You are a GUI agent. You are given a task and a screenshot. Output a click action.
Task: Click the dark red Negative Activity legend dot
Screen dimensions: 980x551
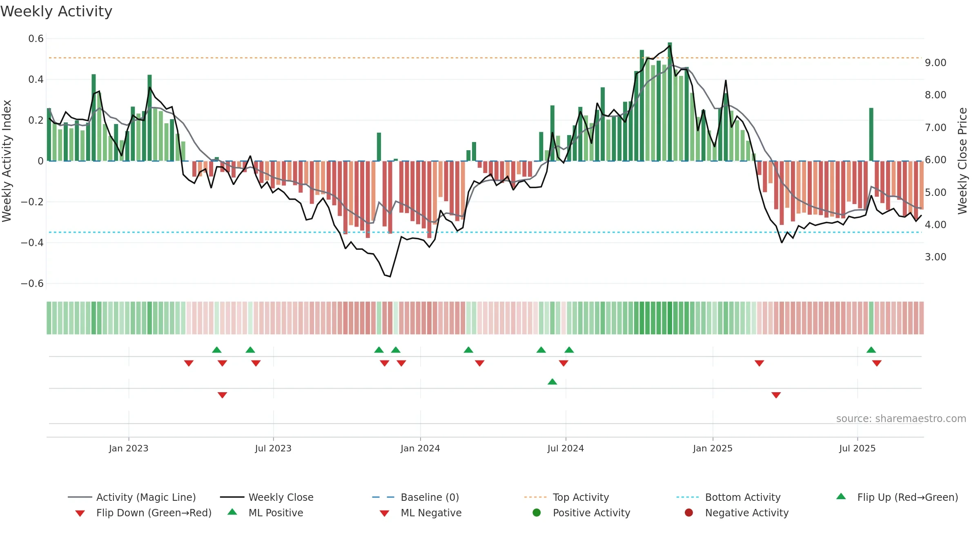[689, 513]
